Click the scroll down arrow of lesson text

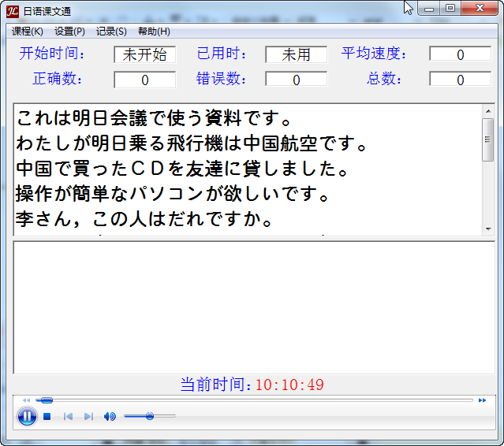point(487,228)
